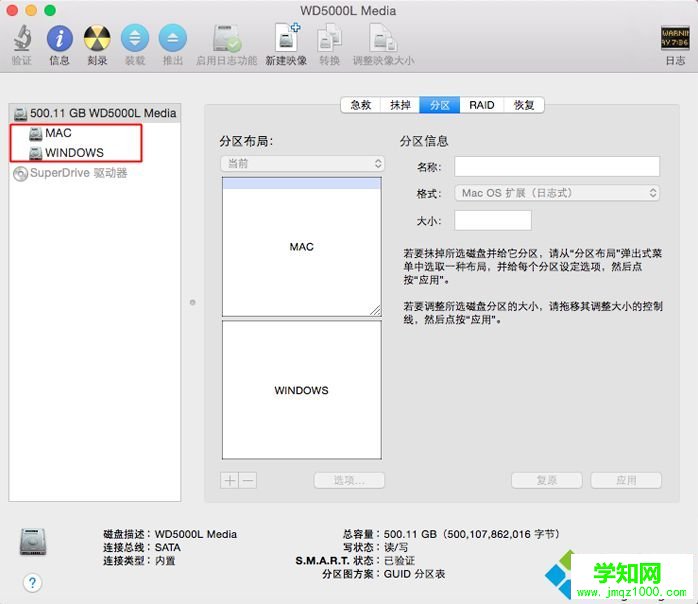Click the 内置 connection type value

165,560
